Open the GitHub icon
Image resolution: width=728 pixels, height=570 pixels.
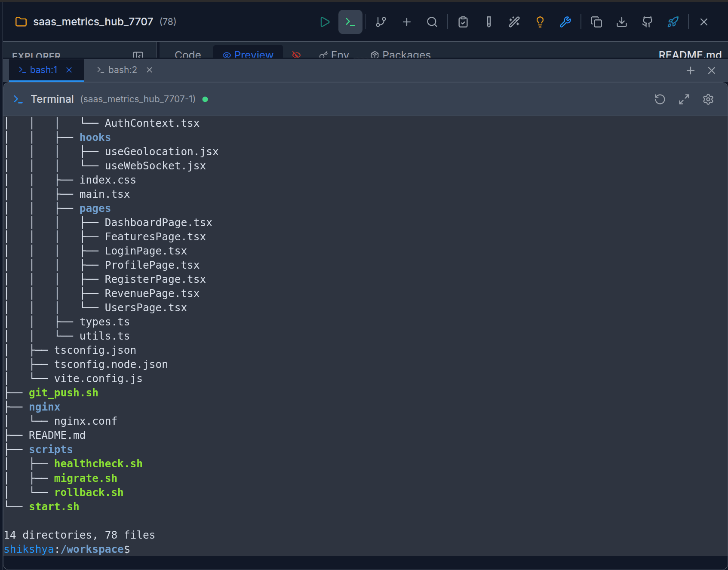(647, 22)
